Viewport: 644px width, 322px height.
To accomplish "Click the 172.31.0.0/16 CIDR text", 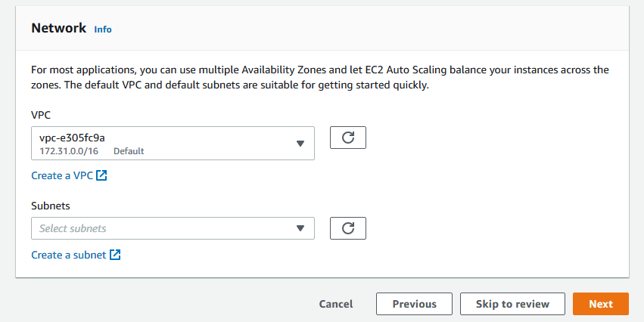I will tap(70, 151).
